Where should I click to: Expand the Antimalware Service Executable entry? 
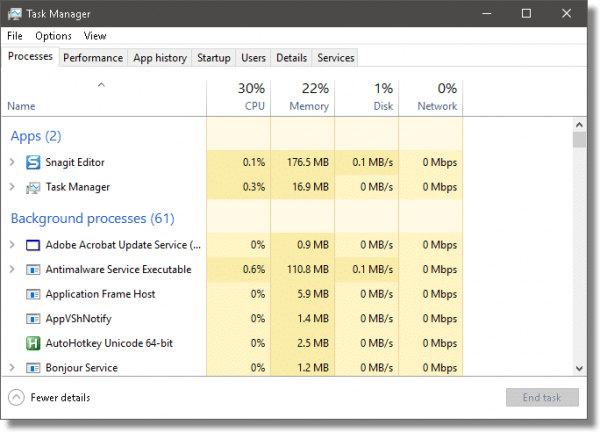[12, 269]
